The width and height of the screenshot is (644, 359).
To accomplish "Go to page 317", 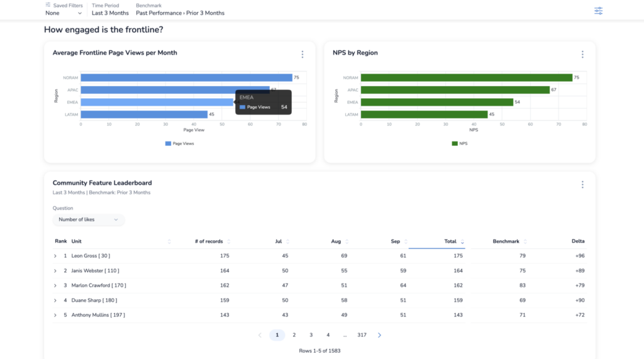I will [362, 335].
